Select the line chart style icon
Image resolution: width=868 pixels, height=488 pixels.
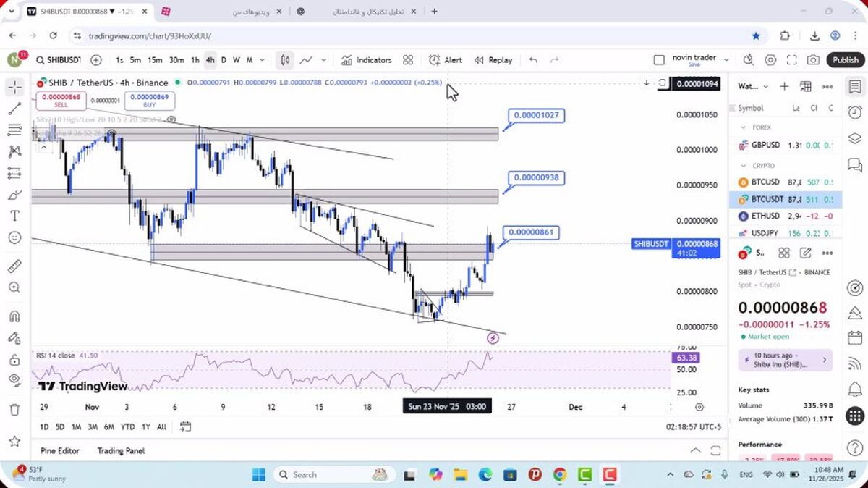coord(307,60)
